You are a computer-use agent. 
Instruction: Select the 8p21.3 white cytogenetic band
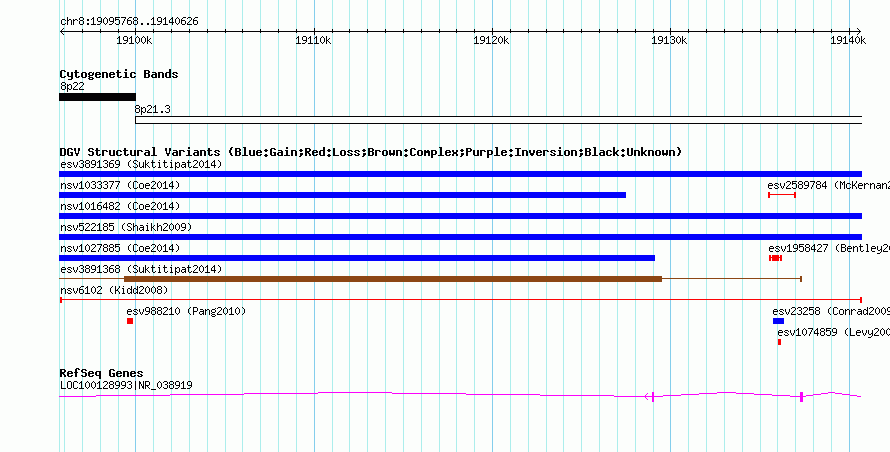[x=498, y=120]
